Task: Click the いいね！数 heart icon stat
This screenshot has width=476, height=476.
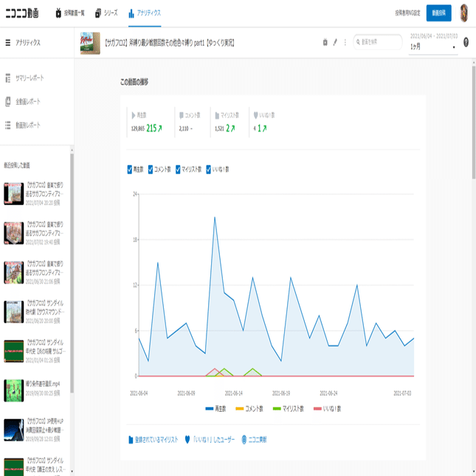Action: coord(255,115)
